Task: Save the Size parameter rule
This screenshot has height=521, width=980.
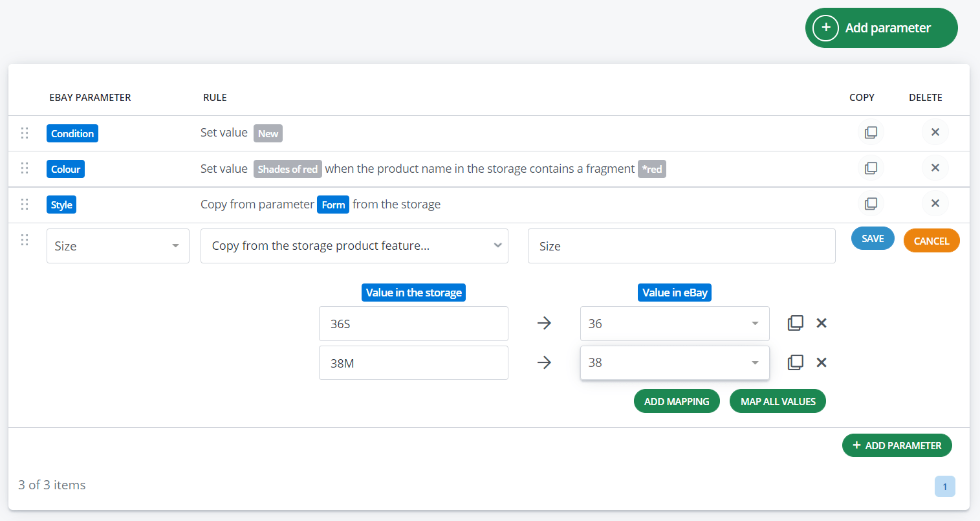Action: 872,238
